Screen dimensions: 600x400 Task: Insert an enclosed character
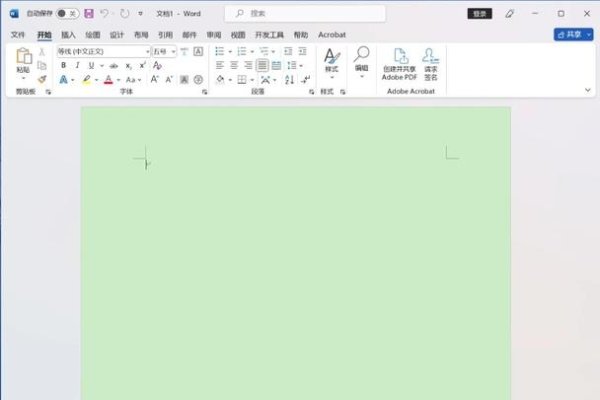coord(198,80)
